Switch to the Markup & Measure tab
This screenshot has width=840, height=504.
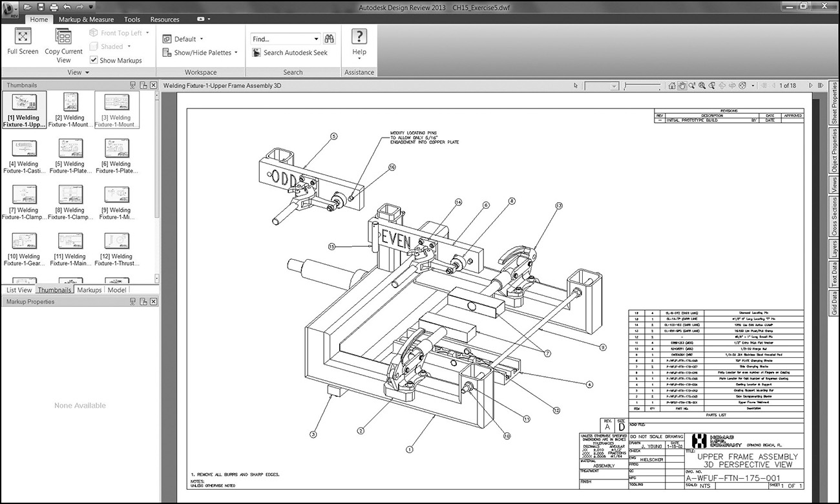87,19
